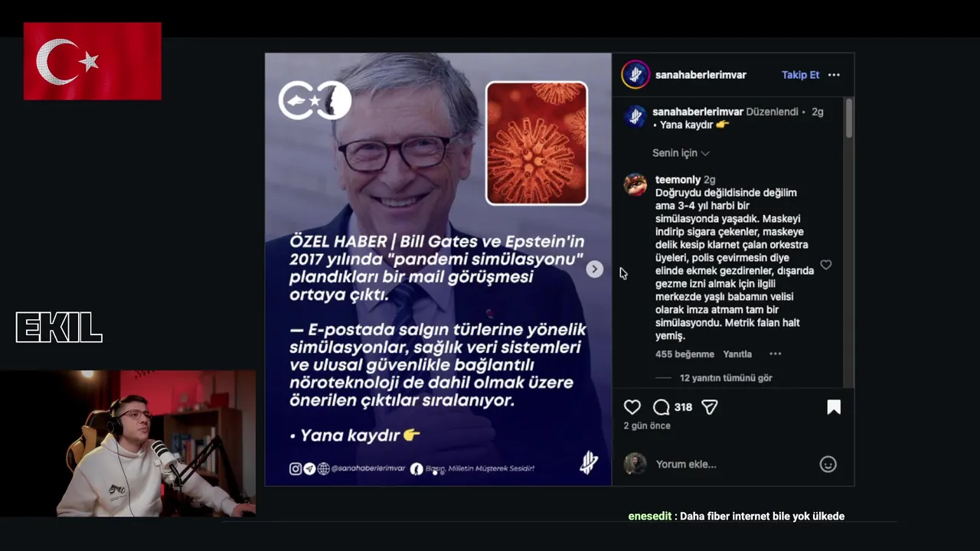Image resolution: width=980 pixels, height=551 pixels.
Task: Select teemonly's comment avatar
Action: coord(635,185)
